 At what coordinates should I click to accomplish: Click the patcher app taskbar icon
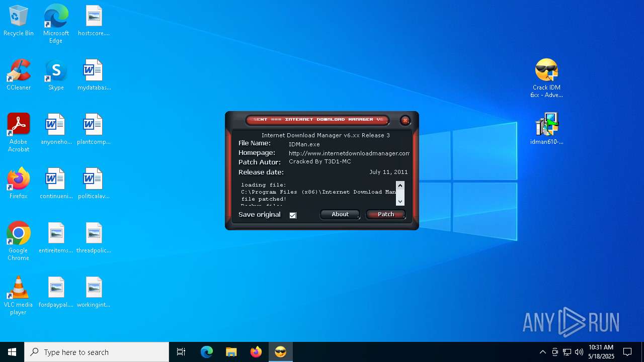pos(281,352)
